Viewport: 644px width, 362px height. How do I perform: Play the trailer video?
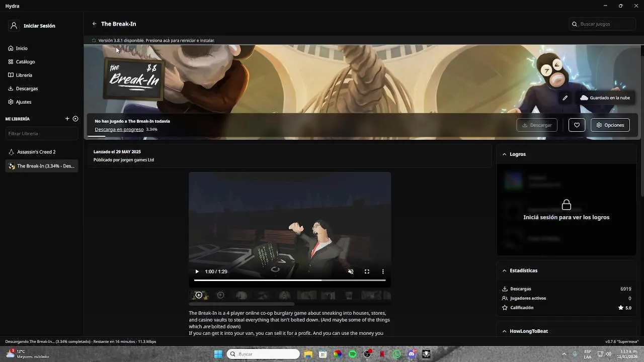pos(197,271)
